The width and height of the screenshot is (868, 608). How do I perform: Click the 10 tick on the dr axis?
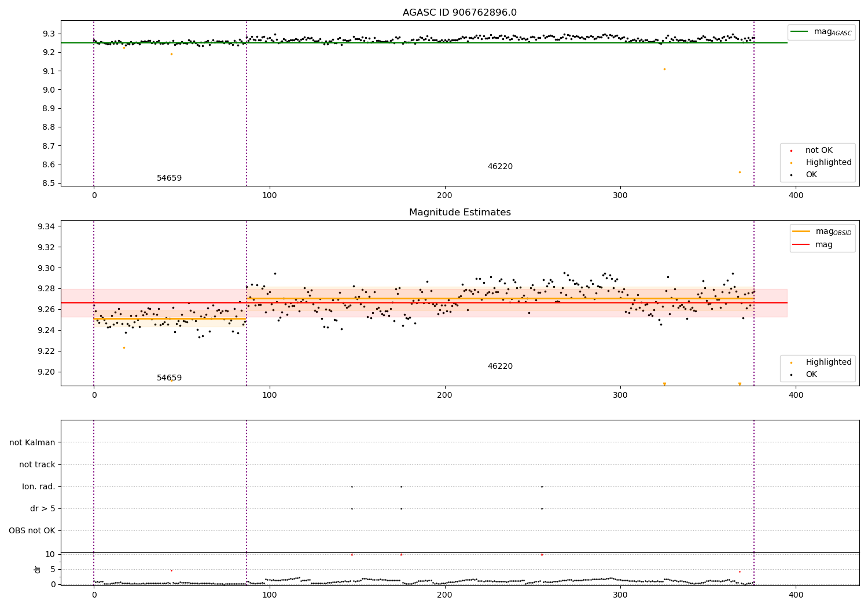coord(50,555)
